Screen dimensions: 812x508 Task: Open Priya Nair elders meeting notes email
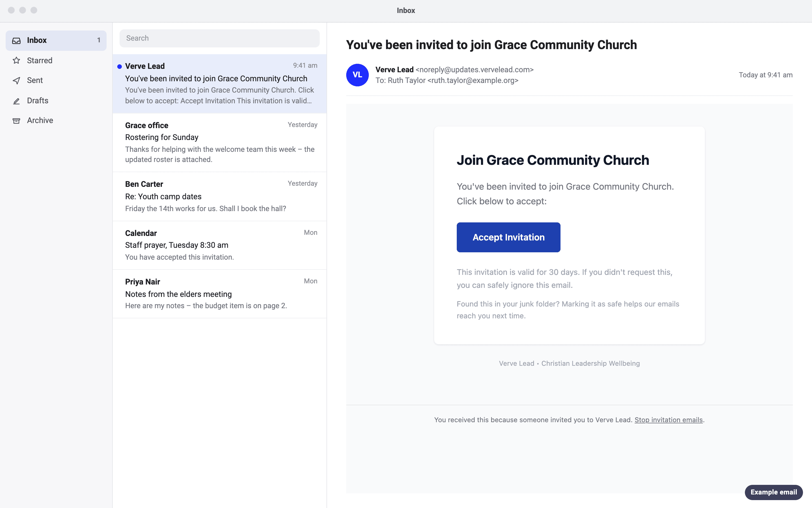pos(219,294)
